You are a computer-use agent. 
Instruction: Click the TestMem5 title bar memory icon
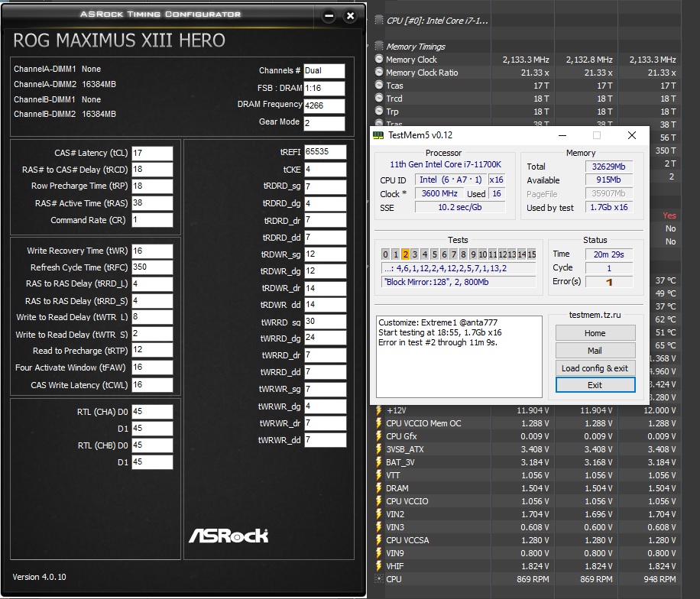(x=378, y=135)
